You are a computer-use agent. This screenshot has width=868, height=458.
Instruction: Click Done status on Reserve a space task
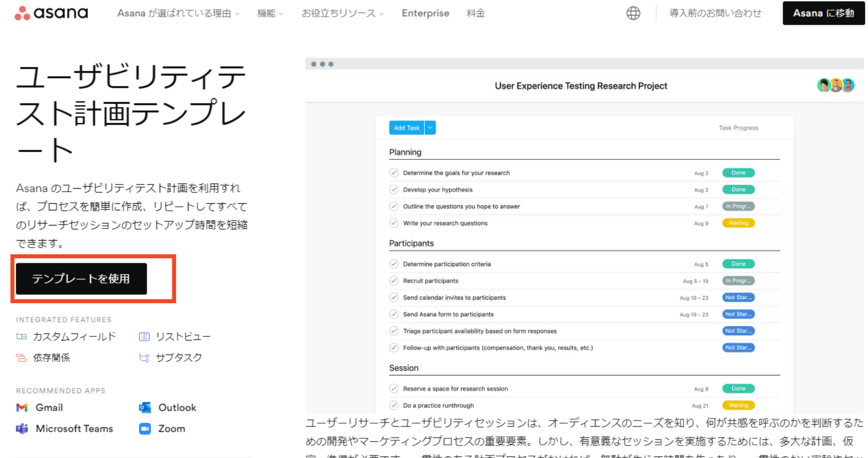[x=738, y=388]
